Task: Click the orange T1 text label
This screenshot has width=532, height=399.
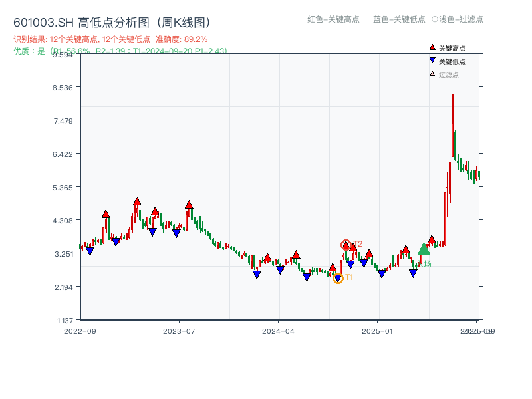Action: click(x=349, y=277)
